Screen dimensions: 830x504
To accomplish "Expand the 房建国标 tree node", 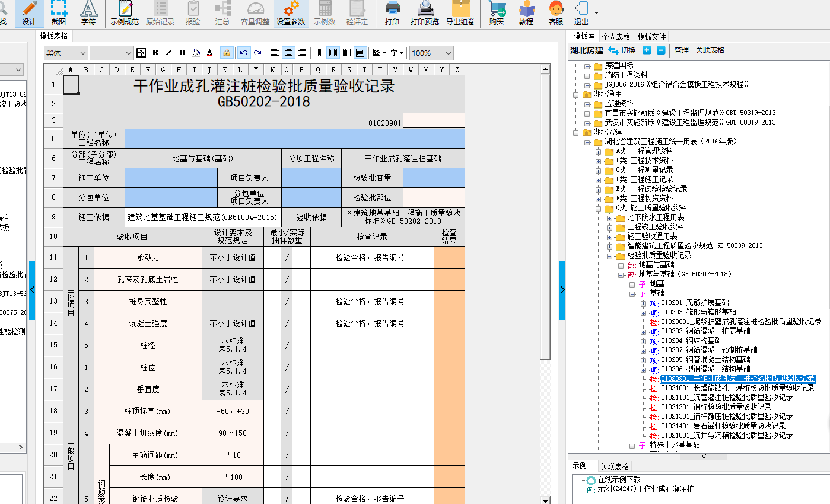I will 587,66.
